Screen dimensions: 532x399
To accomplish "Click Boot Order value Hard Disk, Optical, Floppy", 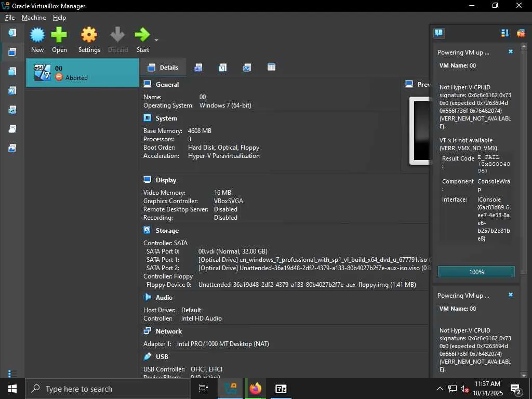I will point(223,148).
